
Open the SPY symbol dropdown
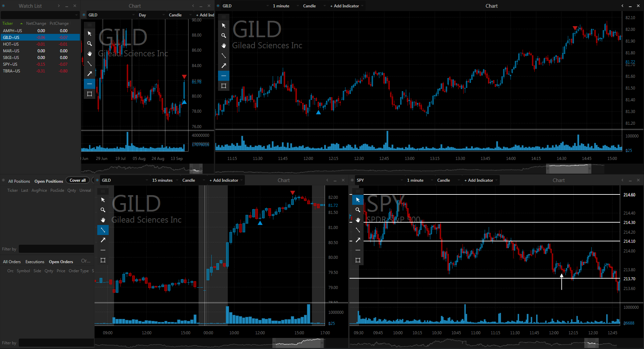[x=380, y=180]
